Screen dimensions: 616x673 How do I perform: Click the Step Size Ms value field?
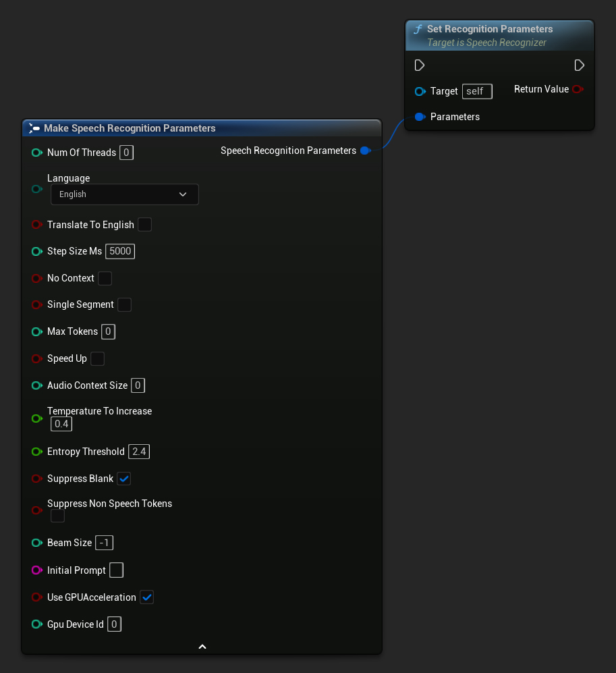point(120,251)
